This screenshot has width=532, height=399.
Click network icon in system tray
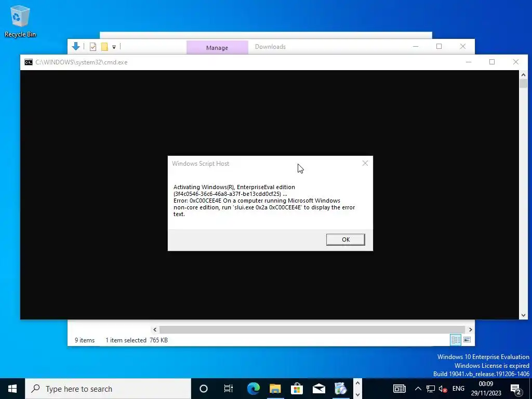[x=431, y=389]
